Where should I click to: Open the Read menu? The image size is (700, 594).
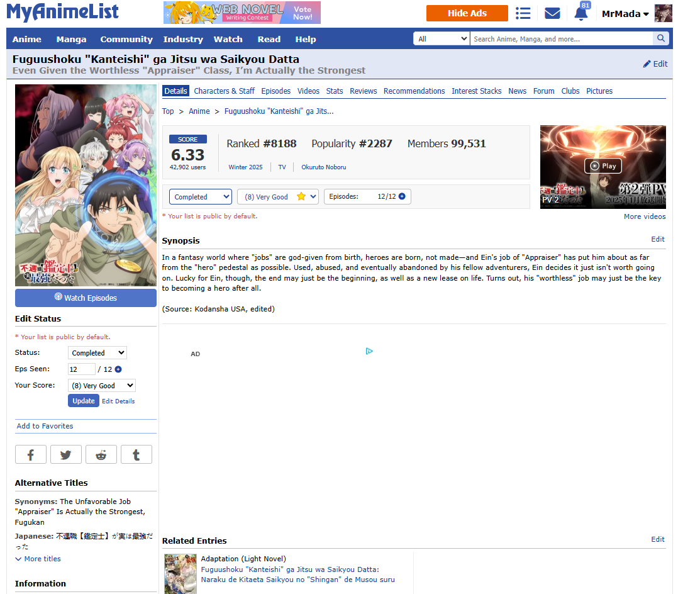pyautogui.click(x=269, y=39)
